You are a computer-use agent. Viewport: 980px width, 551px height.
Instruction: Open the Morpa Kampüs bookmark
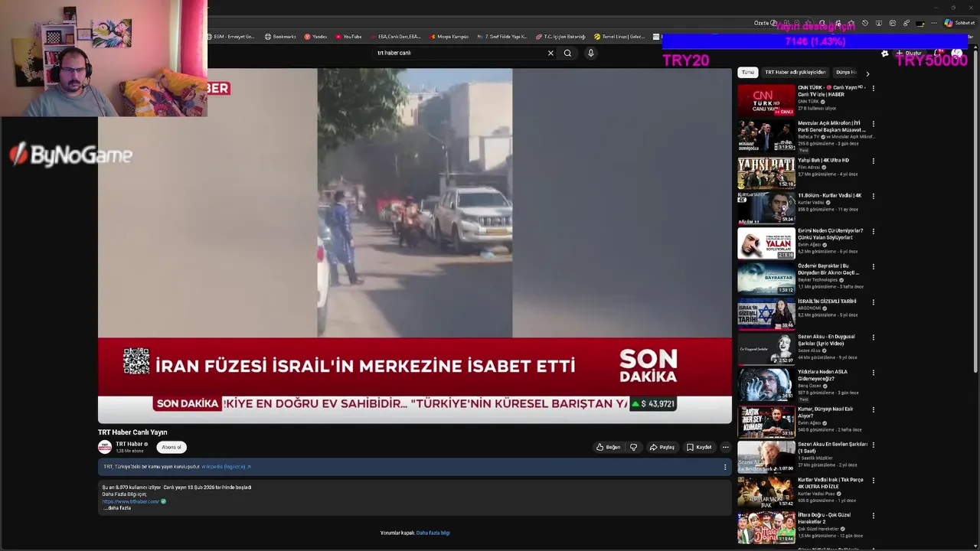point(449,36)
